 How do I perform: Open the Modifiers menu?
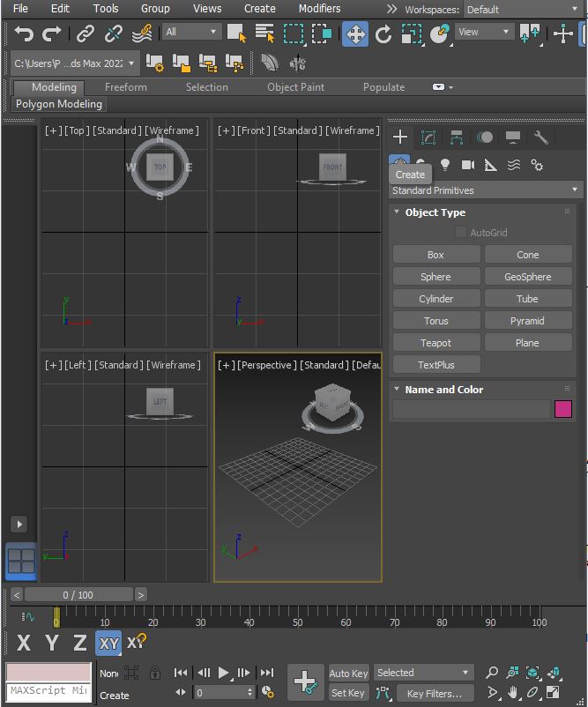coord(319,9)
